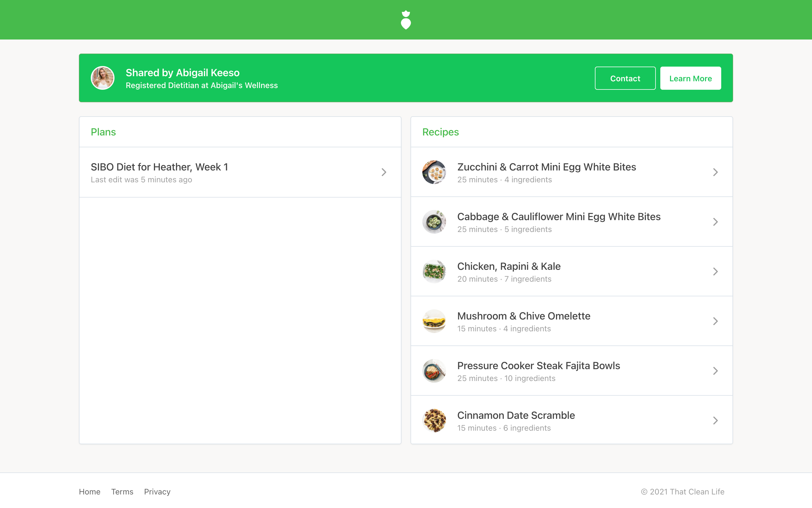Image resolution: width=812 pixels, height=508 pixels.
Task: Click Cabbage & Cauliflower recipe thumbnail
Action: pyautogui.click(x=434, y=222)
